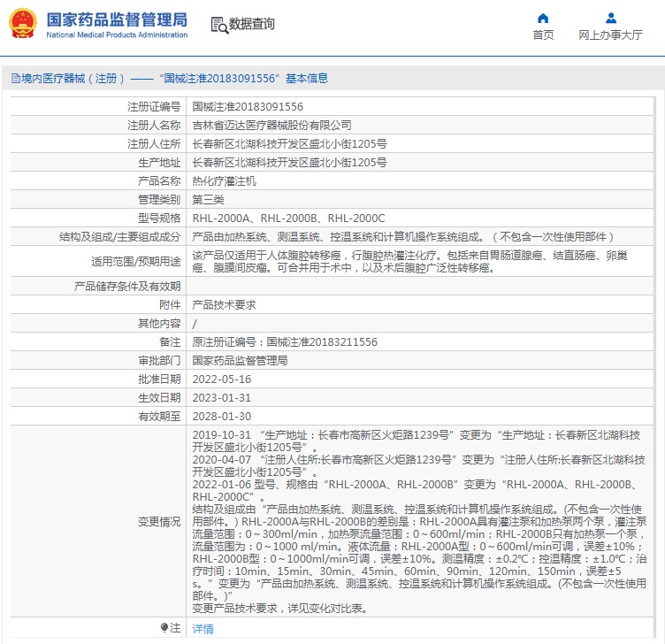
Task: Open the 详情 link
Action: [x=203, y=628]
